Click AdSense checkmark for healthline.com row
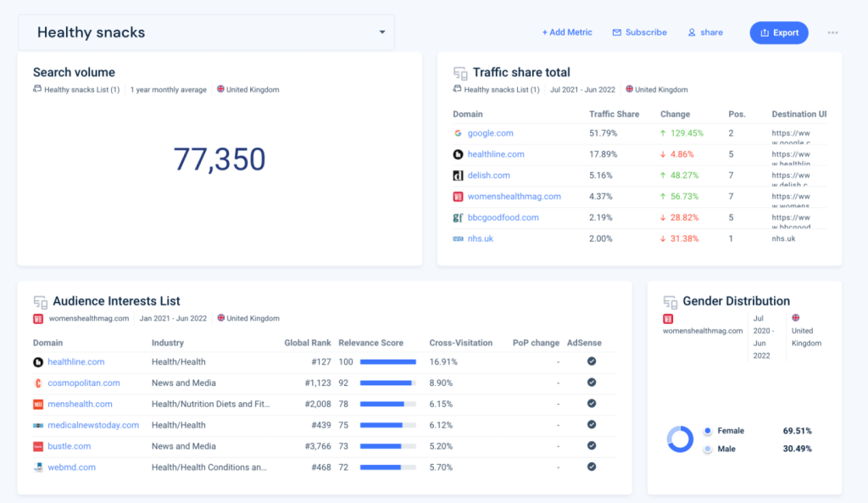 coord(592,361)
